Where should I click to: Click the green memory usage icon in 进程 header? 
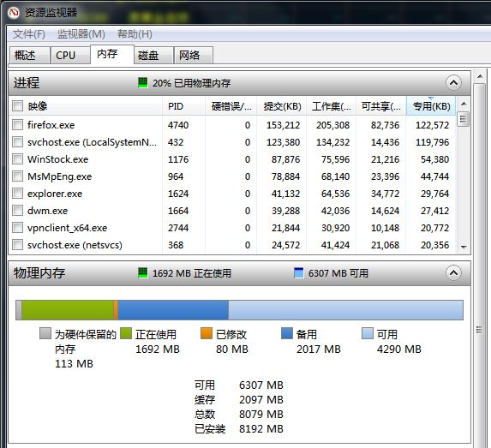[143, 83]
